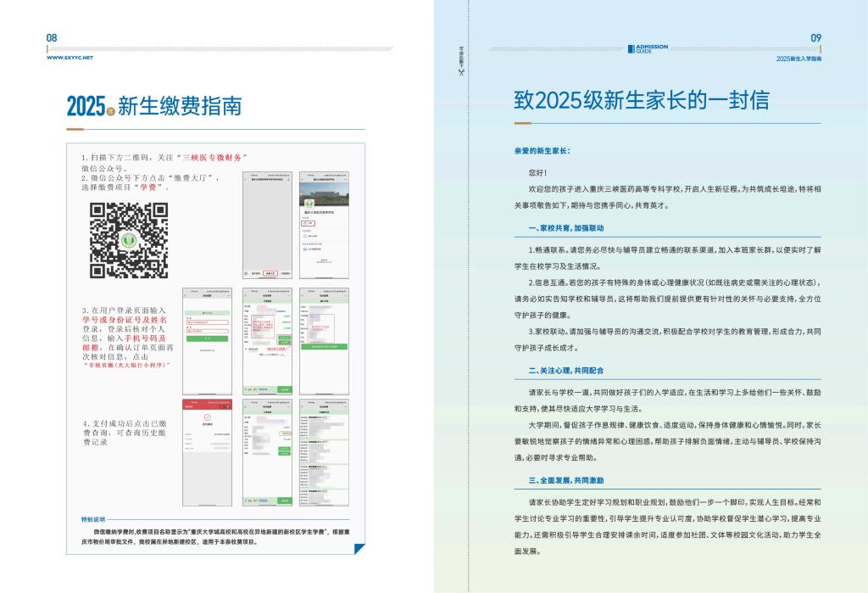Click page number 09
Image resolution: width=868 pixels, height=593 pixels.
pyautogui.click(x=816, y=37)
